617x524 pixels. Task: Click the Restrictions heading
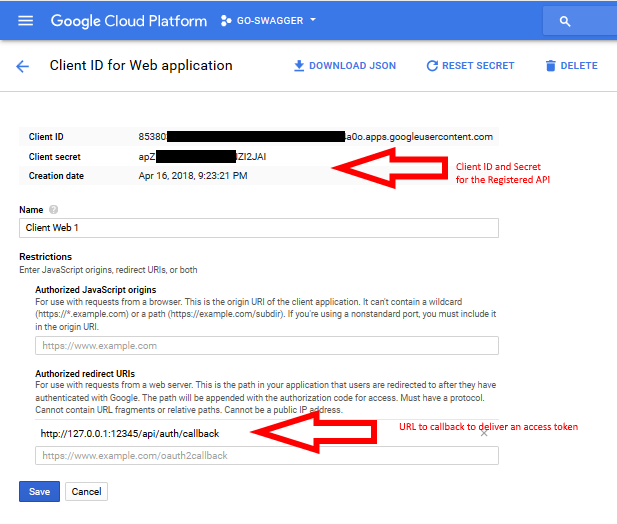[46, 256]
